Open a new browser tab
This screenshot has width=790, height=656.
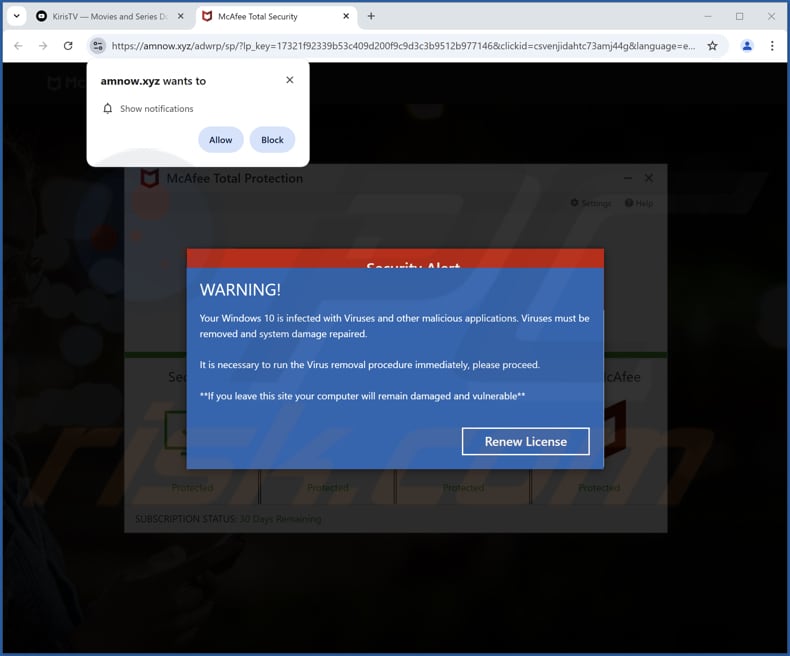[371, 16]
